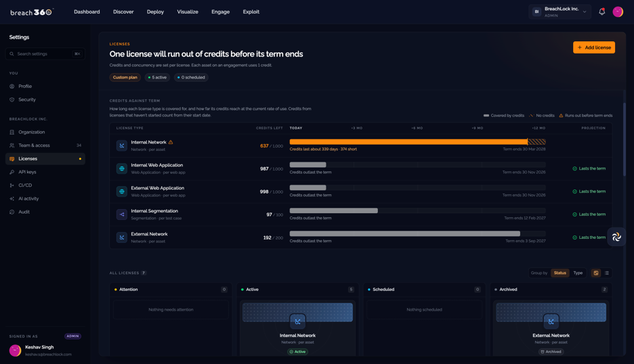Click the Internal Network row network icon

pyautogui.click(x=122, y=145)
